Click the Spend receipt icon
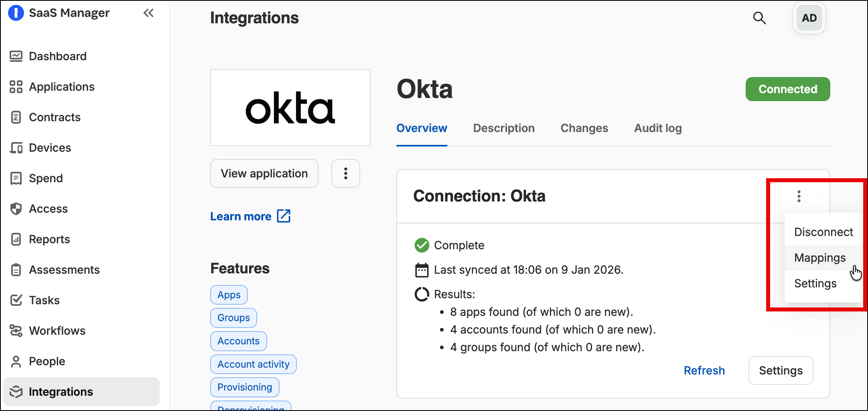 pyautogui.click(x=16, y=178)
